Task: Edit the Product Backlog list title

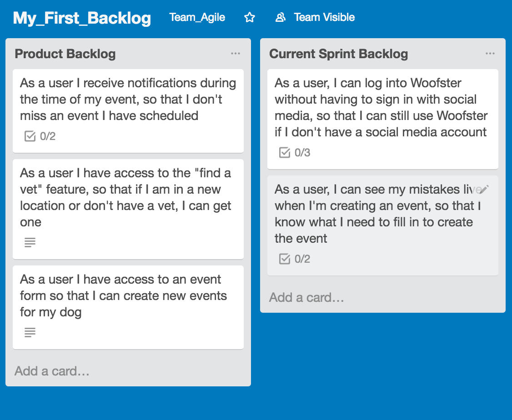Action: pyautogui.click(x=65, y=54)
